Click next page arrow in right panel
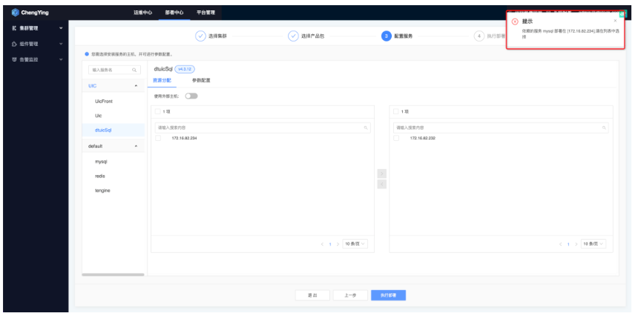Image resolution: width=644 pixels, height=319 pixels. pos(576,244)
